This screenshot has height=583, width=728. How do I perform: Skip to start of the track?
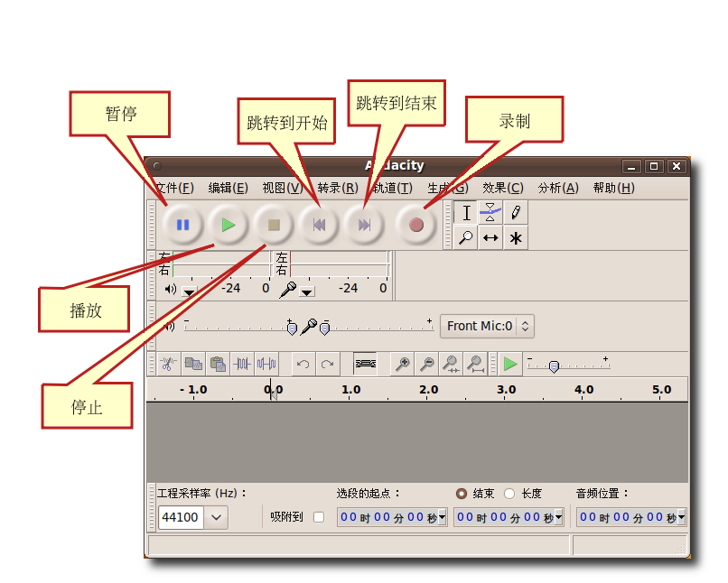(x=319, y=225)
